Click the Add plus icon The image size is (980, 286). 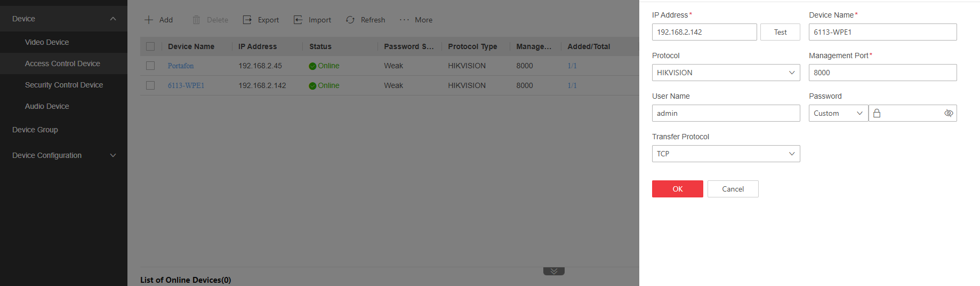click(149, 20)
